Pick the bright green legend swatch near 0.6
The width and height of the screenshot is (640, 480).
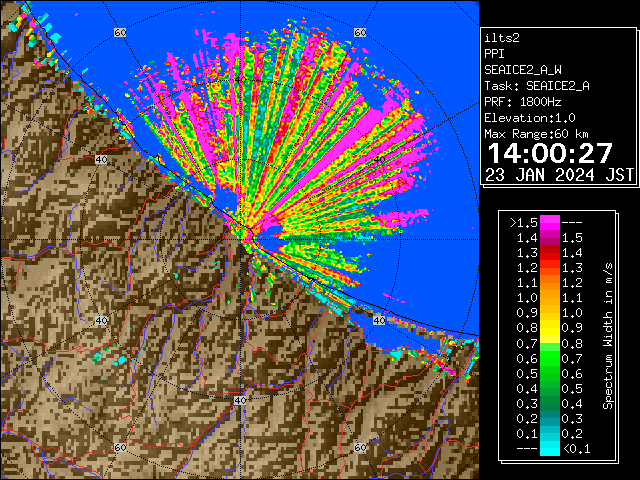550,358
